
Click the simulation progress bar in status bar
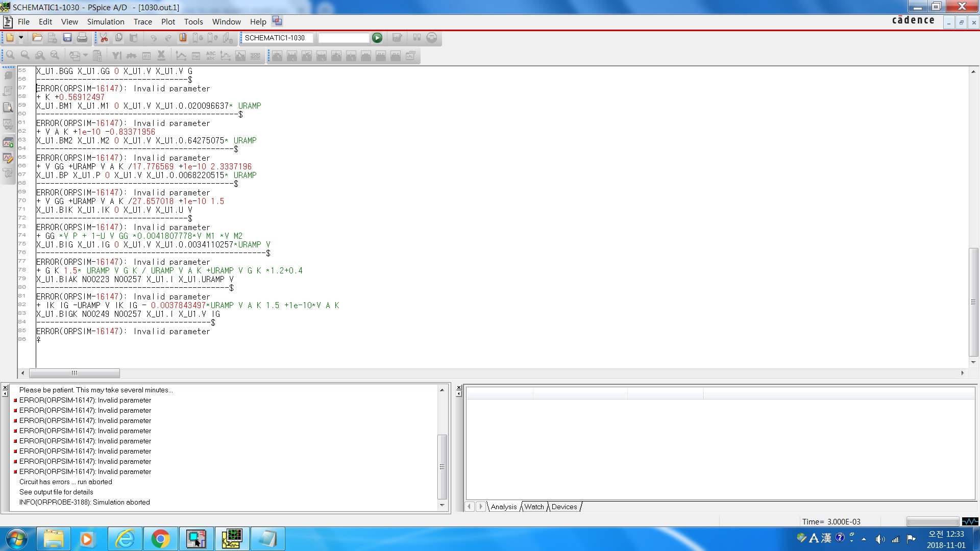click(933, 521)
